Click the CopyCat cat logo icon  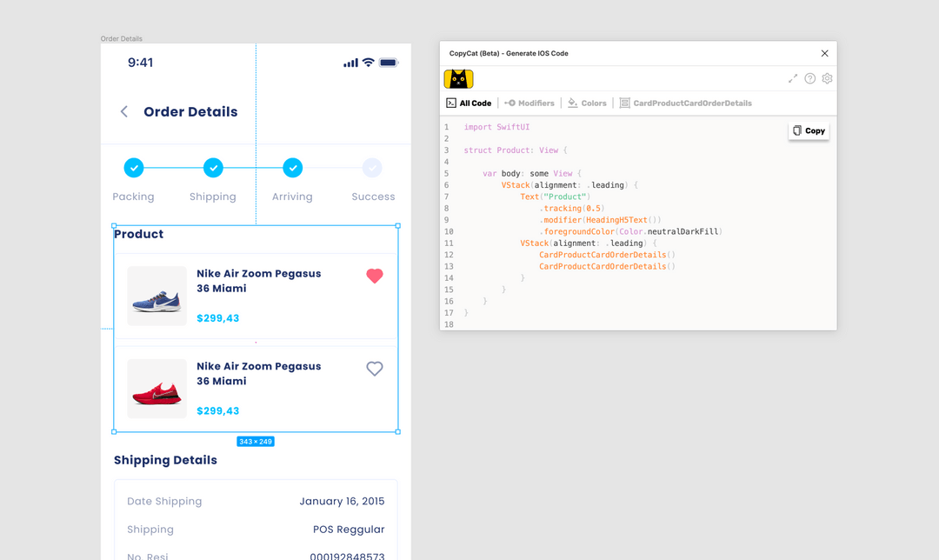coord(458,78)
